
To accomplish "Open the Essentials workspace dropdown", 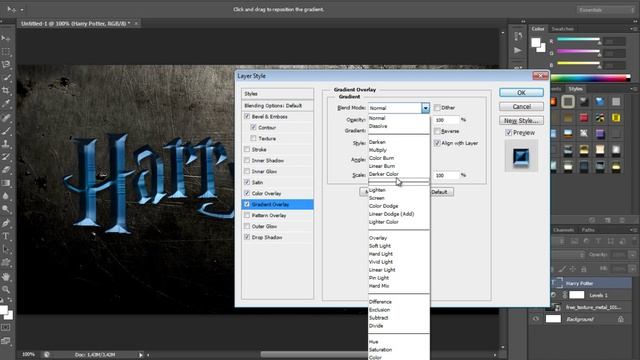I will point(605,10).
